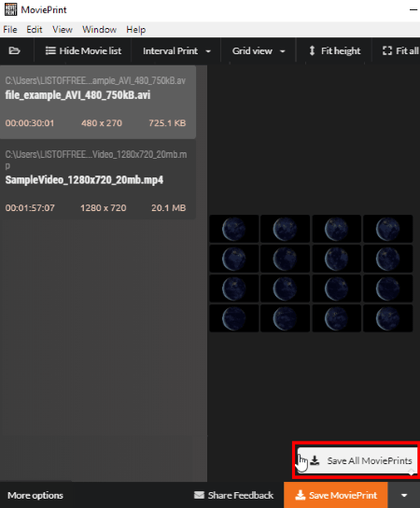The image size is (420, 508).
Task: Expand the Interval Print dropdown
Action: [x=176, y=50]
